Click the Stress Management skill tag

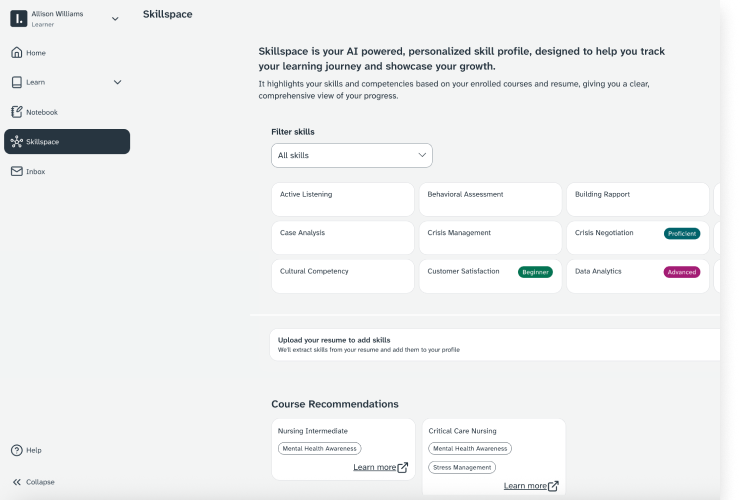[x=462, y=467]
